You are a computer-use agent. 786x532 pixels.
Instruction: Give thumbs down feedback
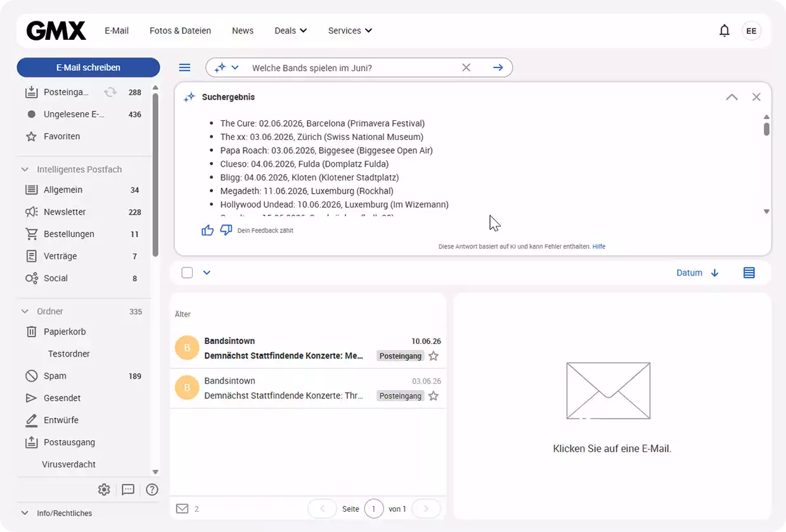[x=226, y=230]
